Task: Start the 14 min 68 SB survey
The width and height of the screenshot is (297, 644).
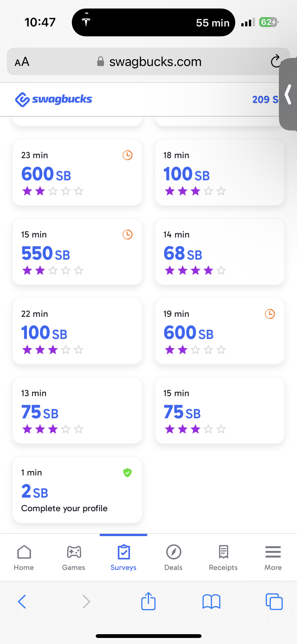Action: pos(220,252)
